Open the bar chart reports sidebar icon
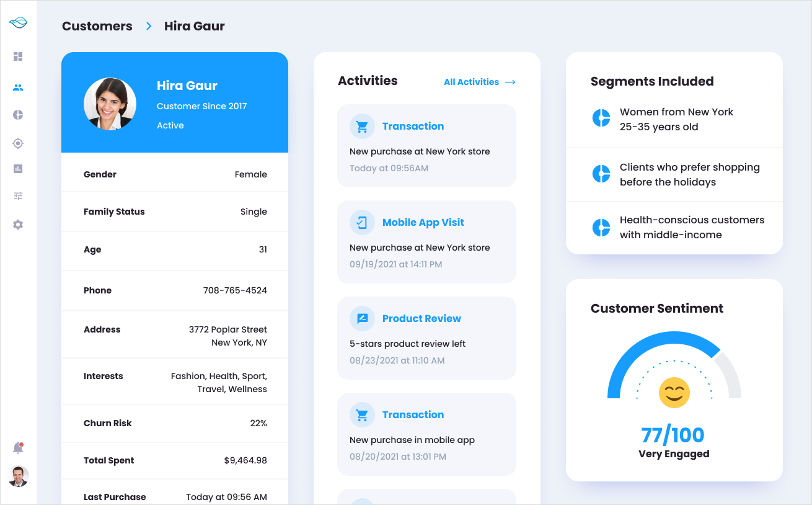Viewport: 812px width, 505px height. coord(18,169)
